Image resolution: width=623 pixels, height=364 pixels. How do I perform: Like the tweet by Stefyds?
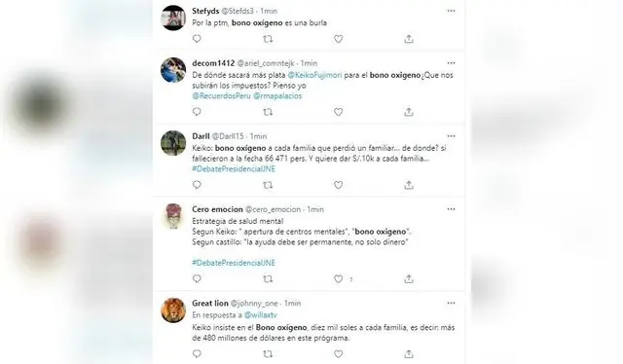coord(338,39)
